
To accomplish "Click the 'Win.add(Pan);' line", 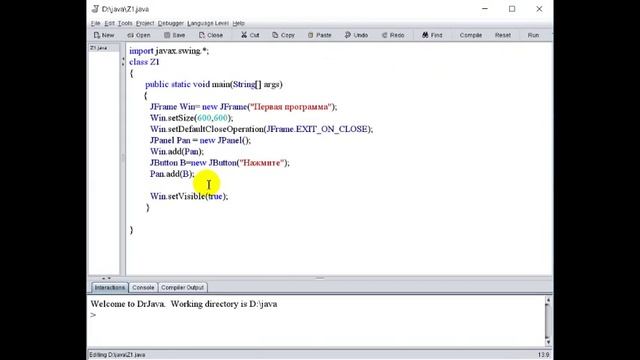I will pos(176,151).
